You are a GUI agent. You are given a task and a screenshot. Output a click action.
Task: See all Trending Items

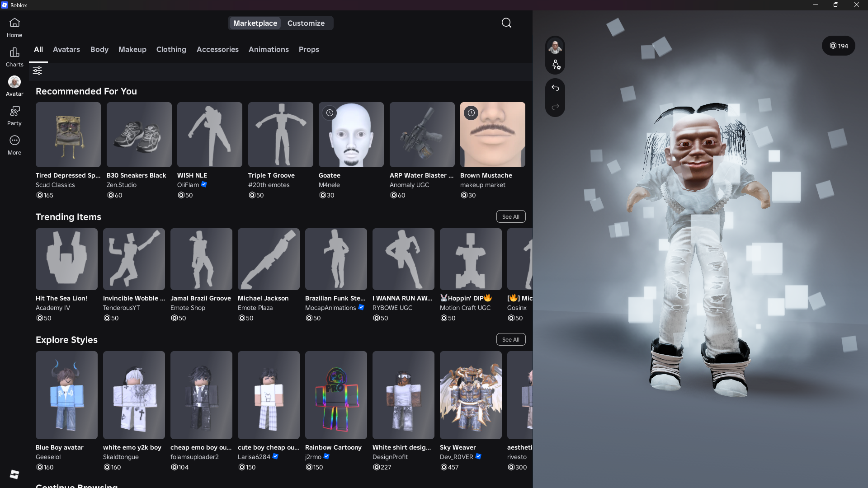coord(511,217)
